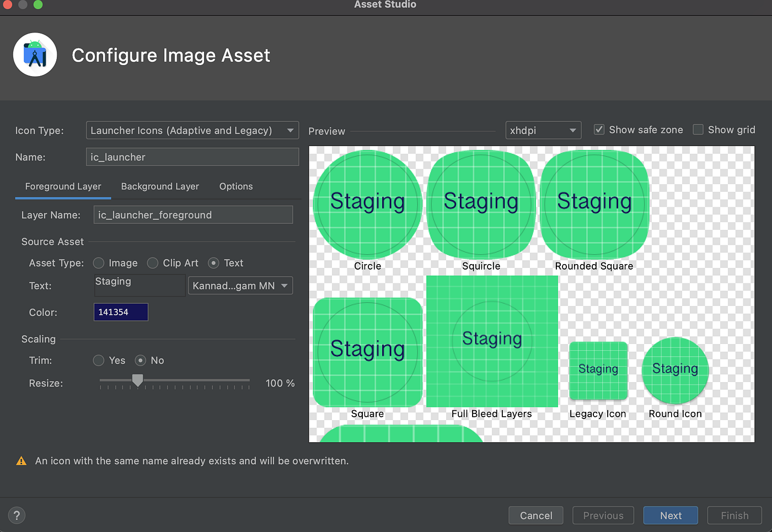Click the ic_launcher name field
This screenshot has height=532, width=772.
pos(192,157)
